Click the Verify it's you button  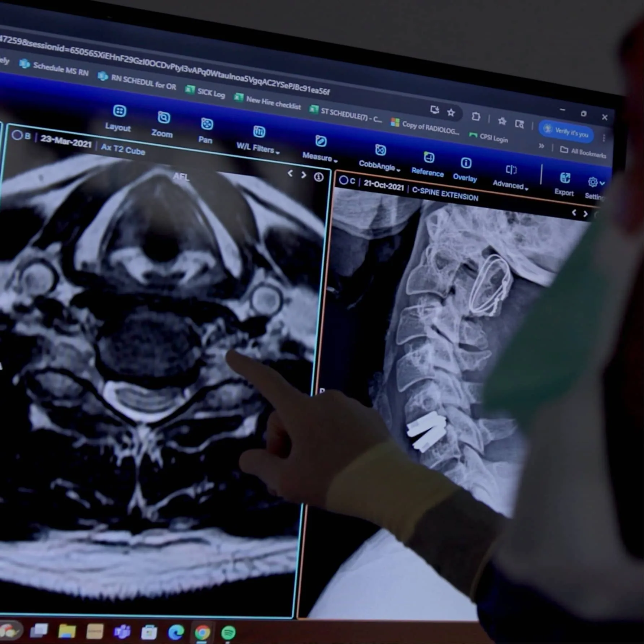coord(567,134)
